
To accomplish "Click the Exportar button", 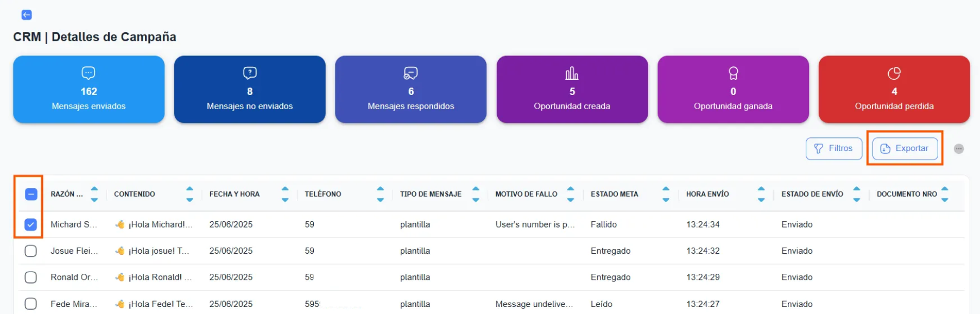I will pos(905,149).
